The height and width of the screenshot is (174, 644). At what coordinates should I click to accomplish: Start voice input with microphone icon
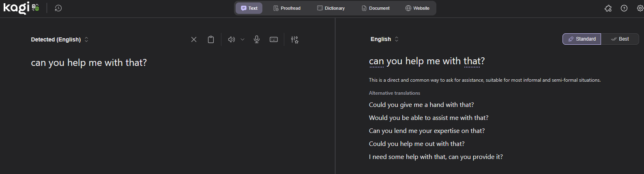point(257,39)
